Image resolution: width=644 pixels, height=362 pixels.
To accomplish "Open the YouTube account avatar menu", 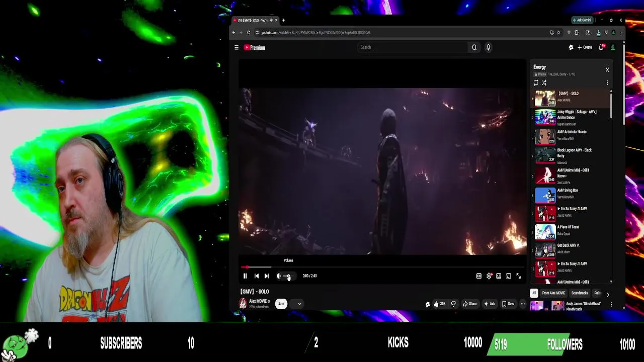I will coord(613,47).
